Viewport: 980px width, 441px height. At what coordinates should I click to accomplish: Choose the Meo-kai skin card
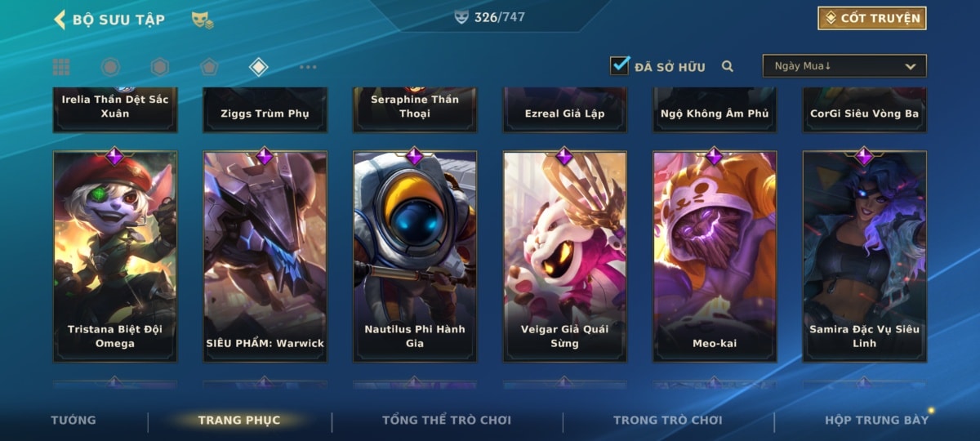715,256
